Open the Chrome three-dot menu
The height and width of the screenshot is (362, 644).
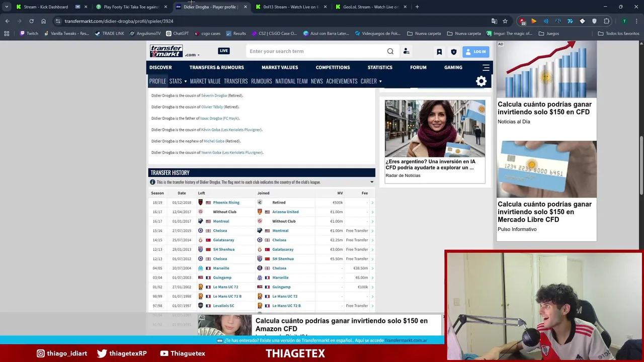pos(636,21)
